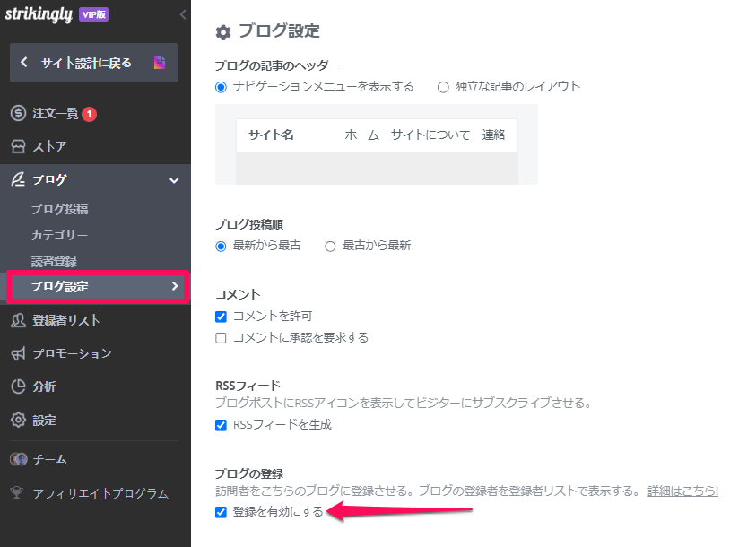Open the カテゴリー submenu item
This screenshot has width=756, height=547.
click(x=60, y=235)
